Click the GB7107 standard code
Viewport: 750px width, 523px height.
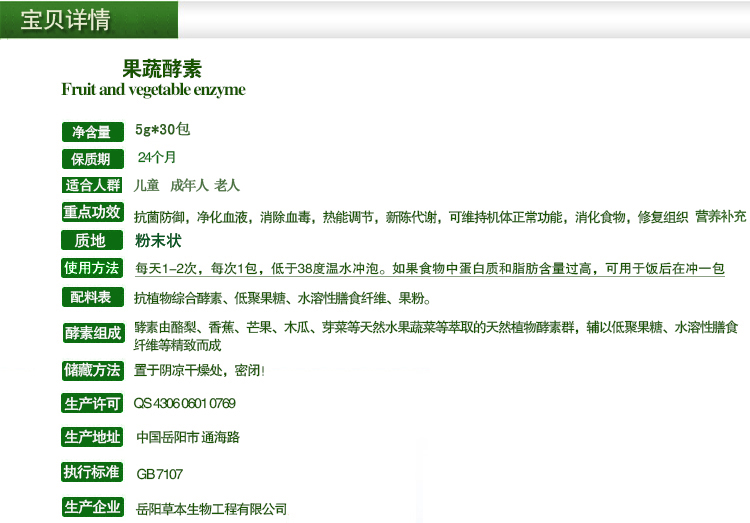pos(160,474)
